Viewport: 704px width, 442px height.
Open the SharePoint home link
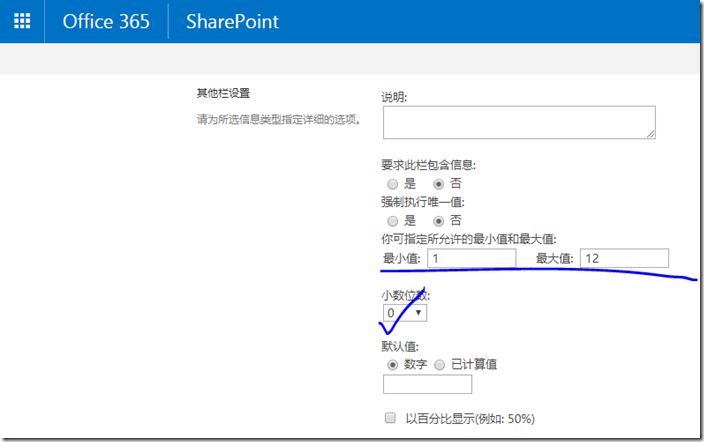(x=233, y=22)
